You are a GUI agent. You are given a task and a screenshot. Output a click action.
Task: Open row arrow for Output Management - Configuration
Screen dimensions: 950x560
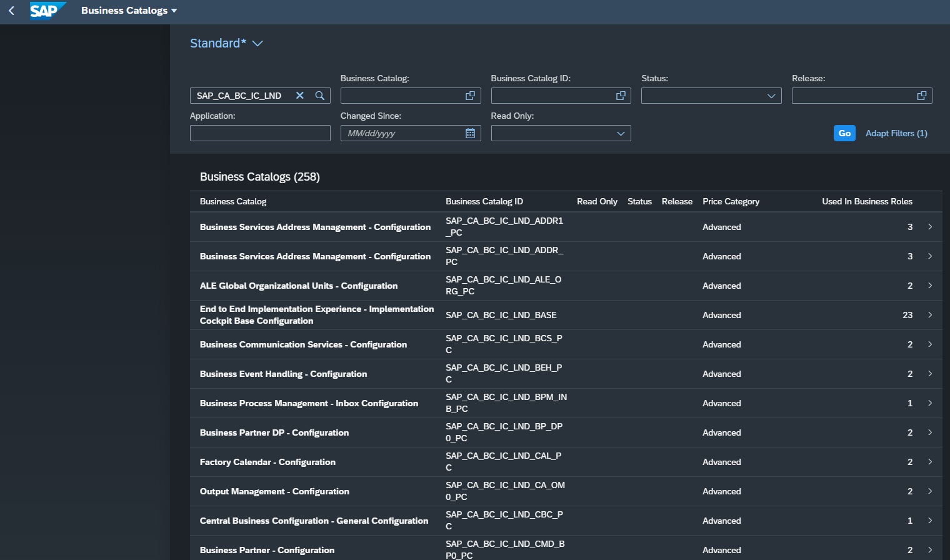930,491
